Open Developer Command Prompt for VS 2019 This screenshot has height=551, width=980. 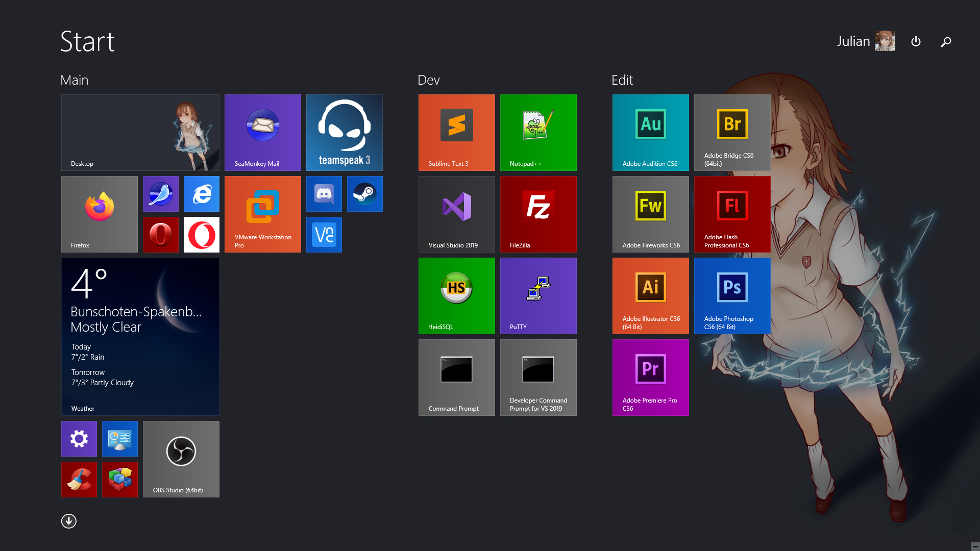538,378
